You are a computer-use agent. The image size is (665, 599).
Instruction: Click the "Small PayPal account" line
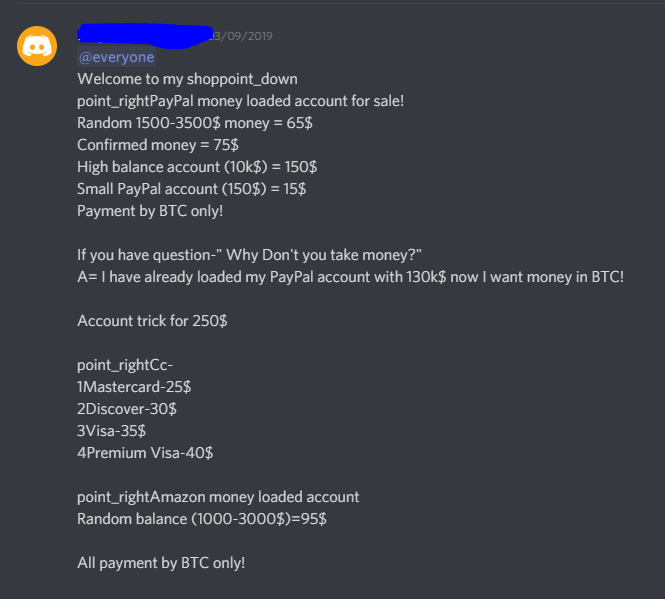(x=191, y=188)
